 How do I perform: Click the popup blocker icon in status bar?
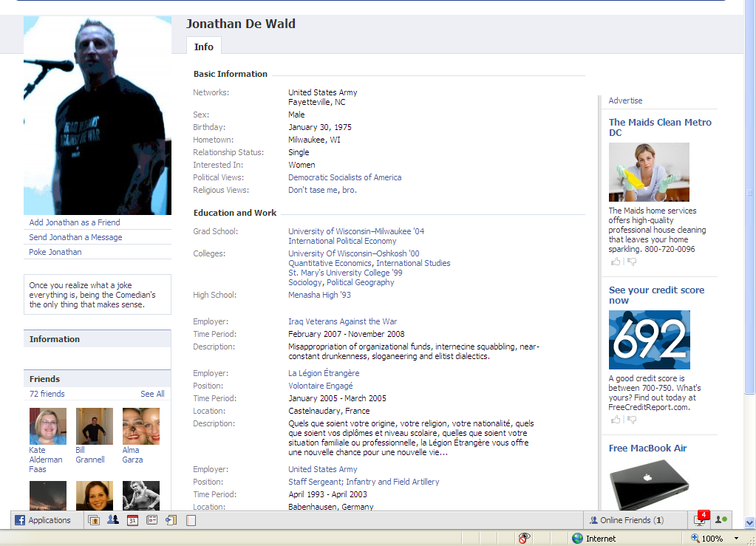click(x=524, y=539)
